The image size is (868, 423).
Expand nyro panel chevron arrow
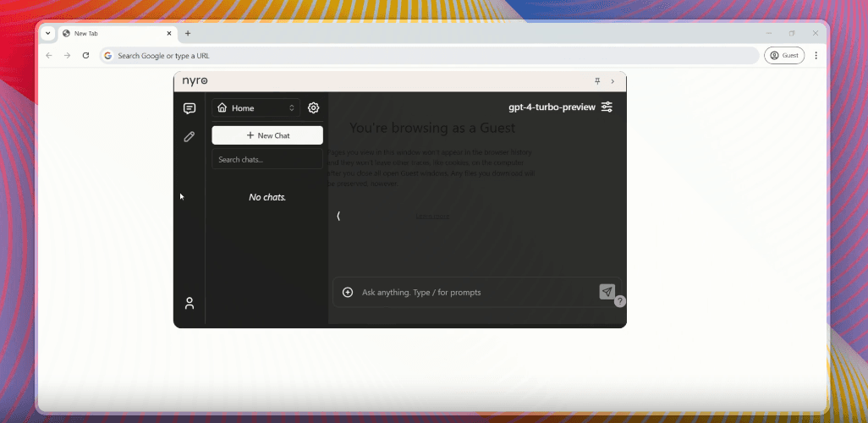tap(613, 81)
